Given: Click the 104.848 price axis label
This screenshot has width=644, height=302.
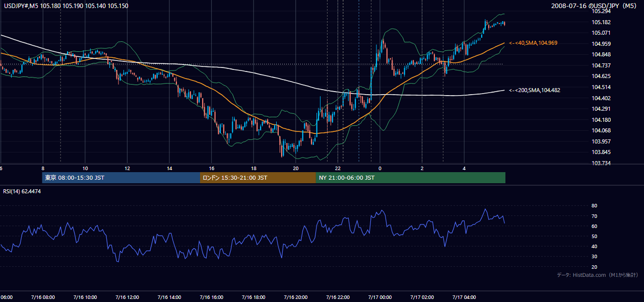Looking at the screenshot, I should click(x=601, y=54).
